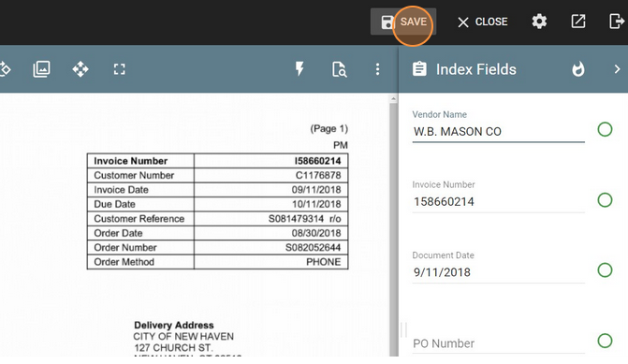Screen dimensions: 628x364
Task: Collapse the Index Fields panel chevron
Action: pos(617,69)
